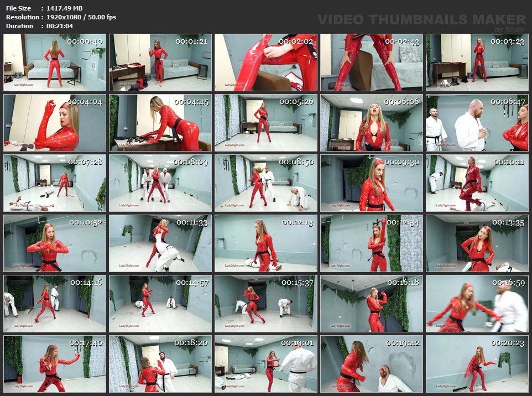
Task: Click the frame at 00:06:06
Action: 372,123
